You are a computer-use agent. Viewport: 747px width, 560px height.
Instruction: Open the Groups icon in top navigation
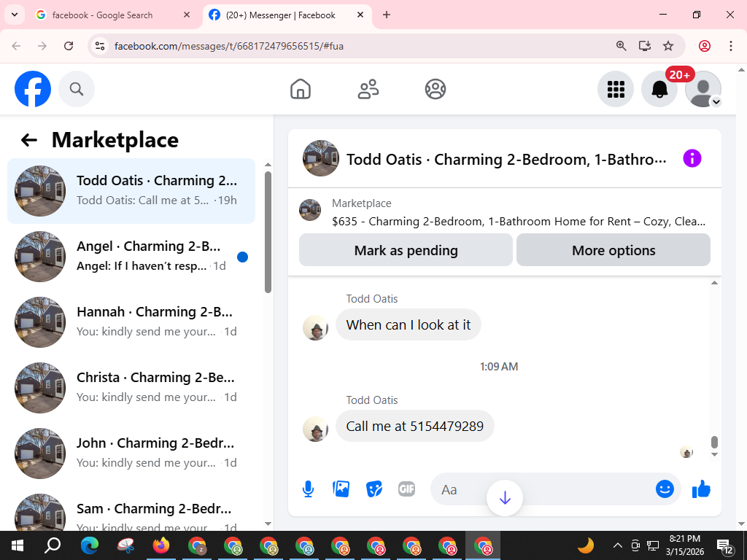436,89
